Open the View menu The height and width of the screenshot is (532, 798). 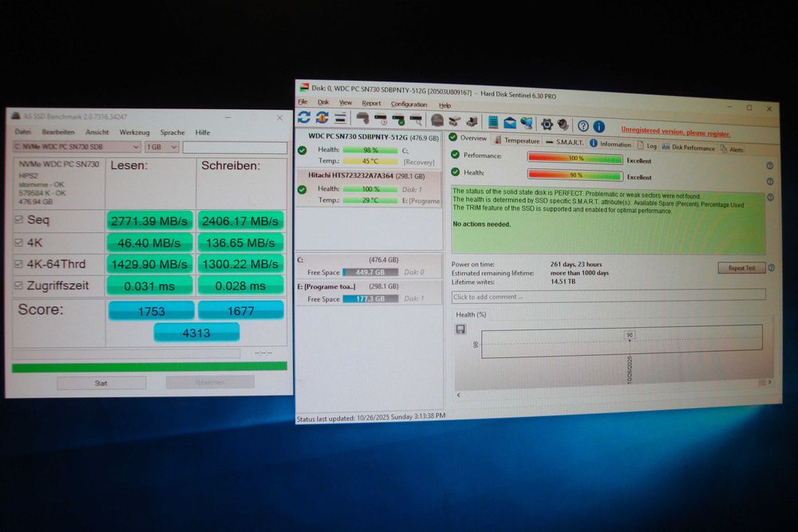pyautogui.click(x=346, y=103)
